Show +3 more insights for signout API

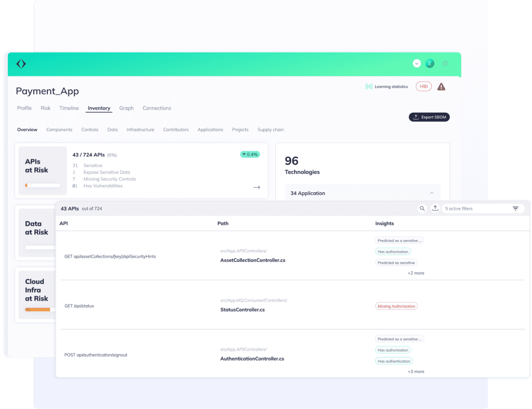click(416, 372)
